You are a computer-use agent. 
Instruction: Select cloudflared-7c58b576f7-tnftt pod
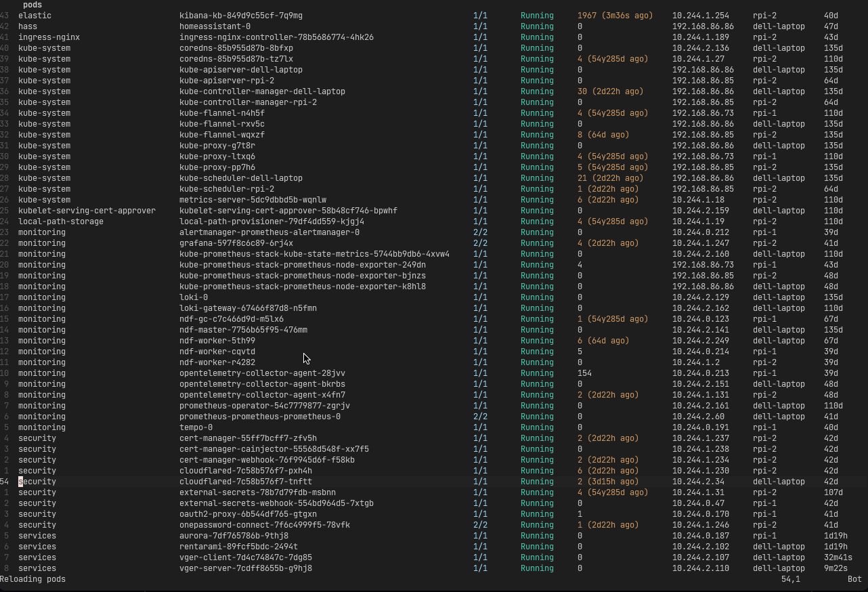pos(246,482)
